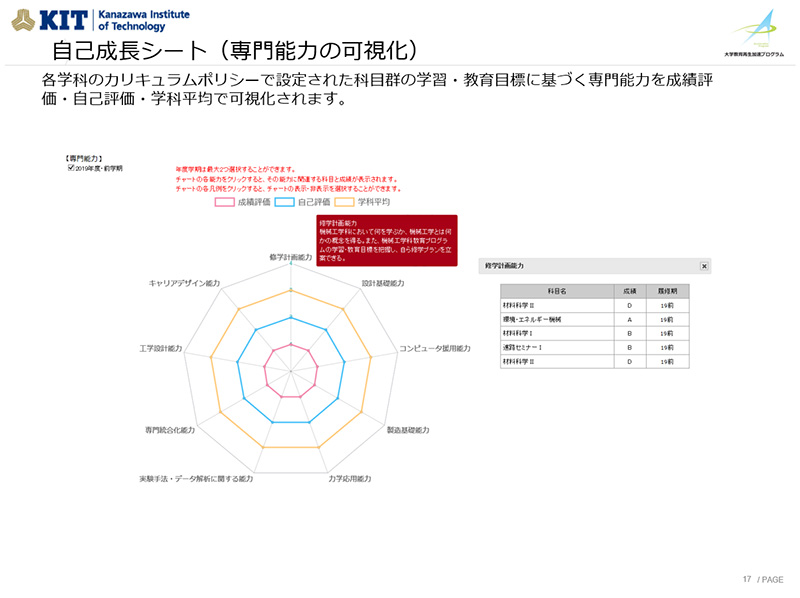
Task: Click the page number 17
Action: tap(747, 579)
